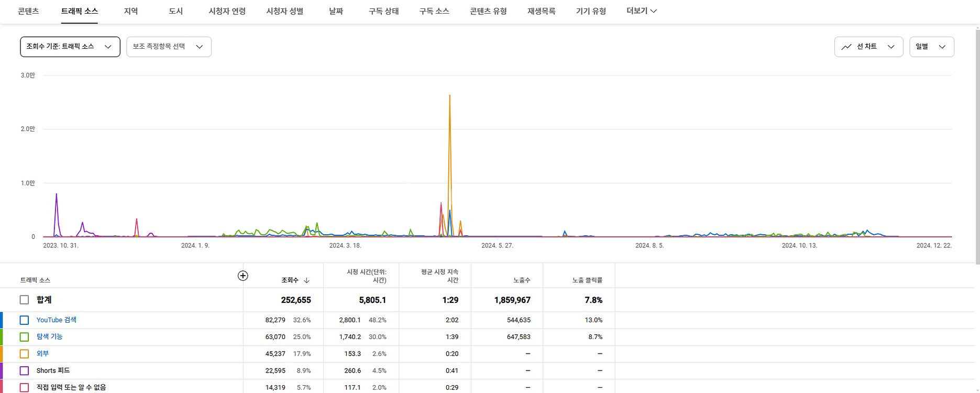
Task: Switch to the 콘텐츠 유형 tab
Action: [x=488, y=11]
